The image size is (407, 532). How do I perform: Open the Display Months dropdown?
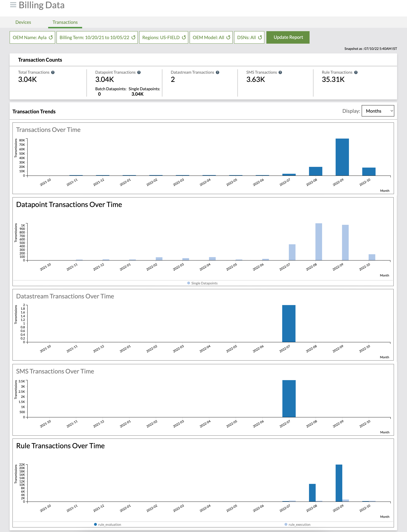point(378,111)
